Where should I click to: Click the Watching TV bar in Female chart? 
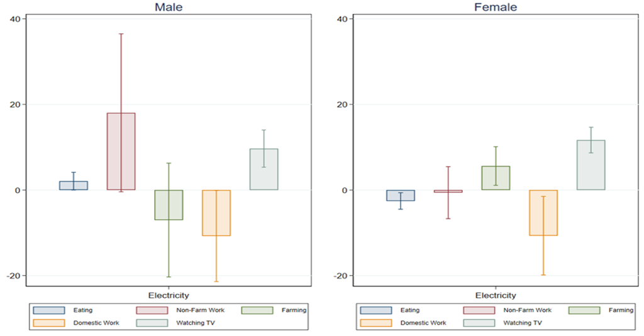(591, 165)
